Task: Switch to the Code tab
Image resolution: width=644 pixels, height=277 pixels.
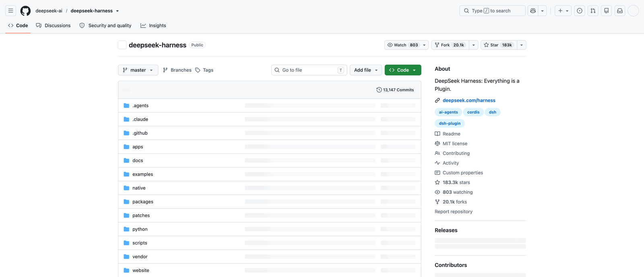Action: click(x=18, y=25)
